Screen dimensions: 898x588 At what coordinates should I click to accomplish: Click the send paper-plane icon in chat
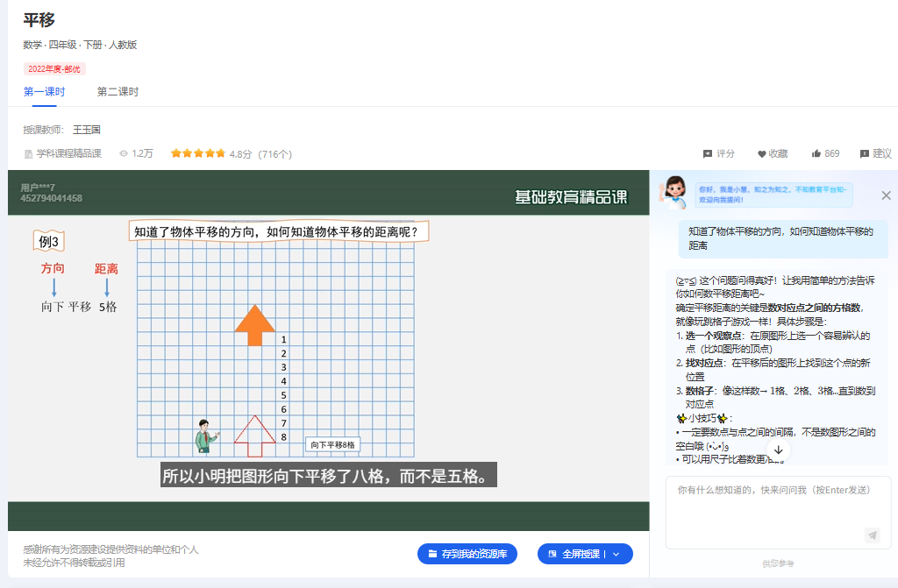873,535
